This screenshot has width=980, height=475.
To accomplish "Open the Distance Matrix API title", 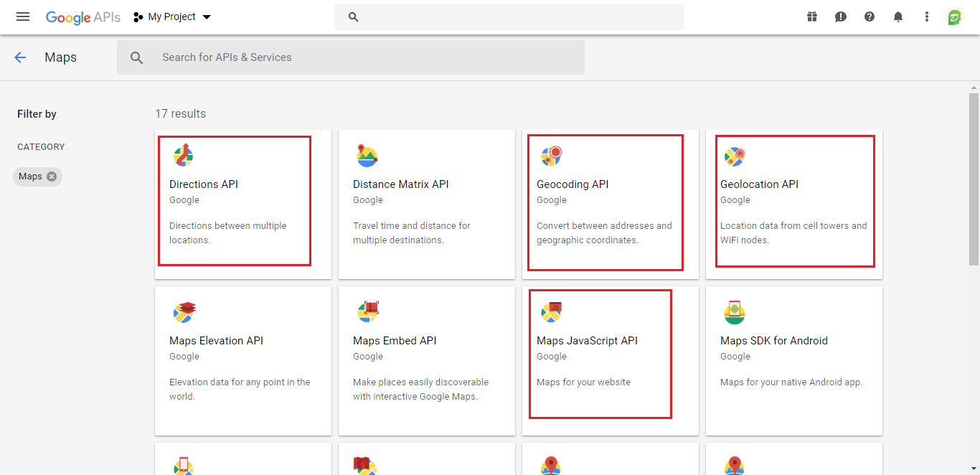I will click(x=401, y=184).
